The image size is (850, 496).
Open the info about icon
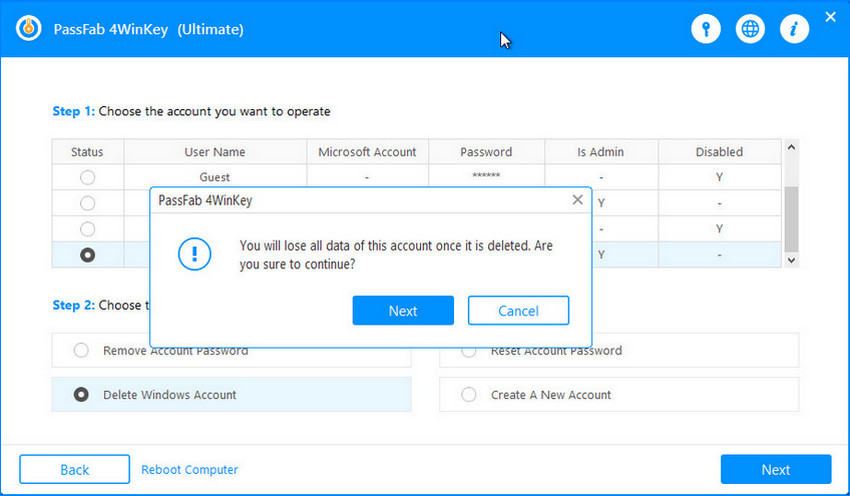794,29
